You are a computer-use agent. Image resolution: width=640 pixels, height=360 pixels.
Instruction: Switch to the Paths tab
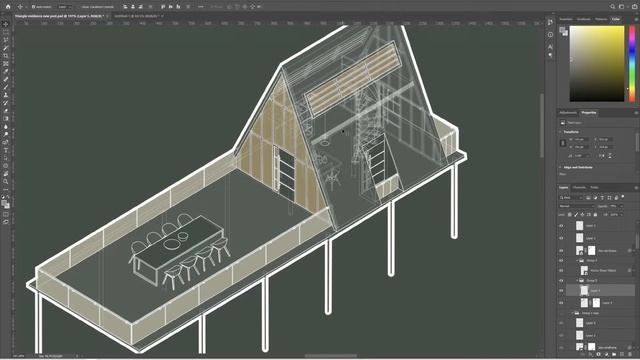[x=594, y=187]
